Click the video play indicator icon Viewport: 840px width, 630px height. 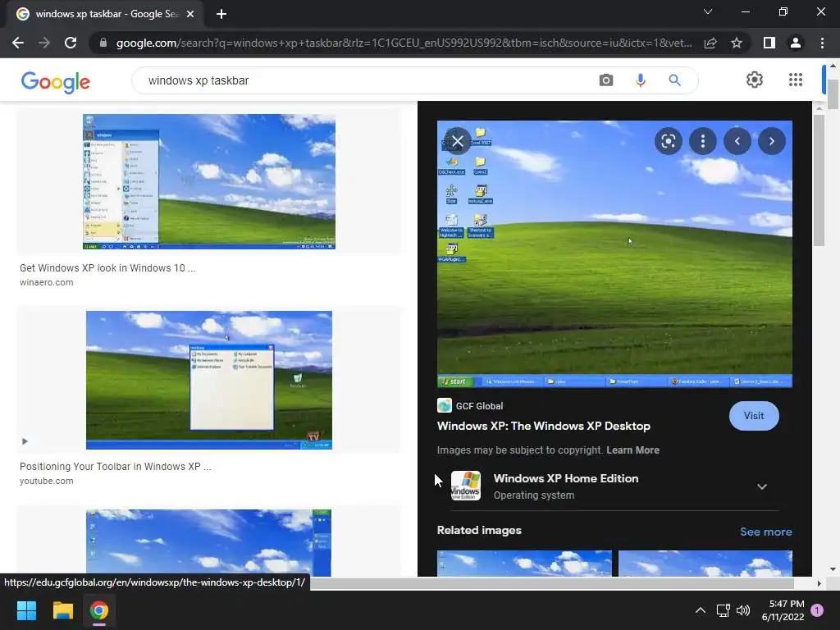coord(25,441)
